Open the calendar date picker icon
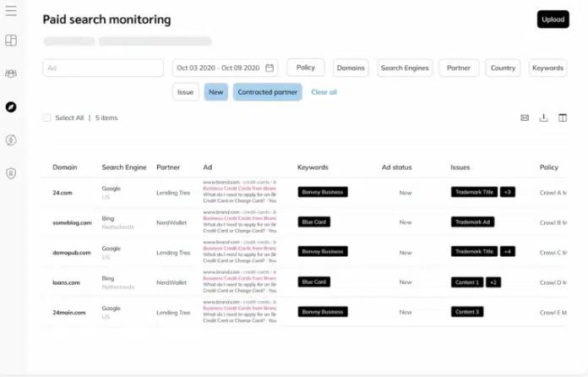Screen dimensions: 588x377 click(x=269, y=68)
